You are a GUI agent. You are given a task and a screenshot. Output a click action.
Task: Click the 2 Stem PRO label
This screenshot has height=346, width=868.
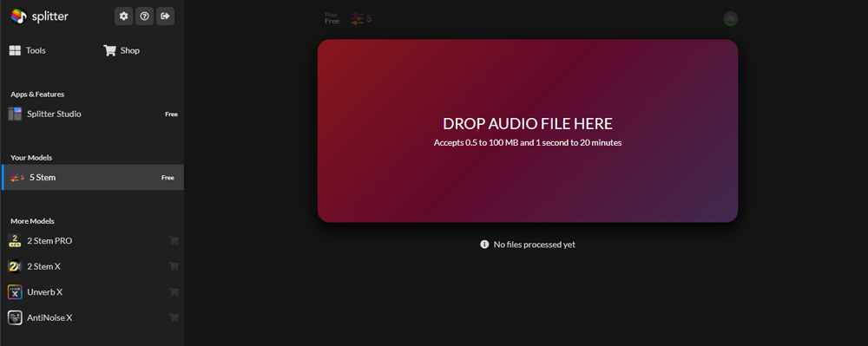(x=49, y=241)
